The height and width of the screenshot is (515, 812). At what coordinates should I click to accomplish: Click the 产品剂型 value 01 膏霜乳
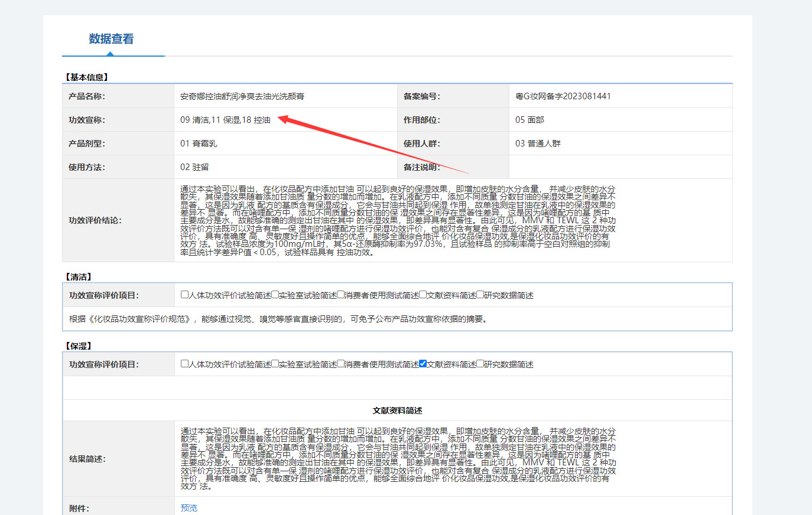pyautogui.click(x=199, y=144)
